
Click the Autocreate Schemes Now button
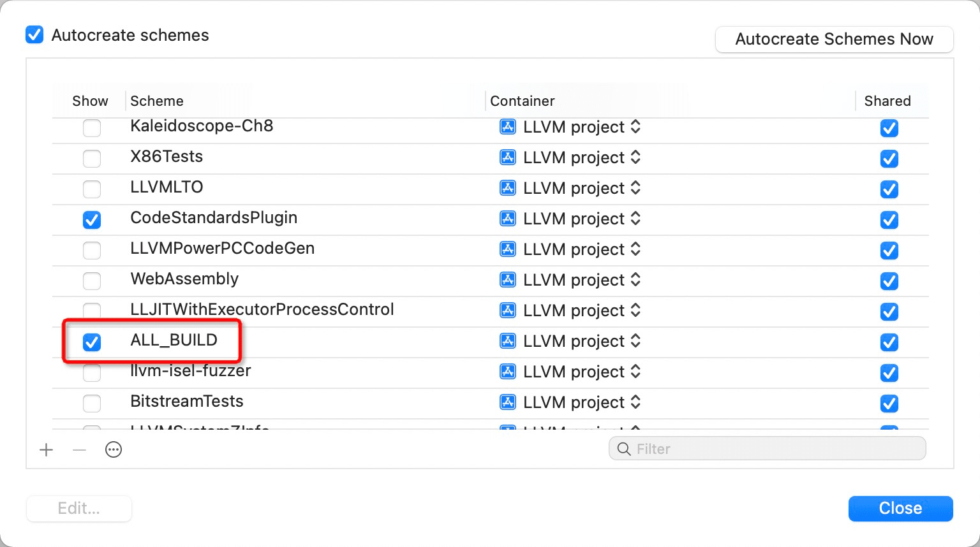point(835,39)
